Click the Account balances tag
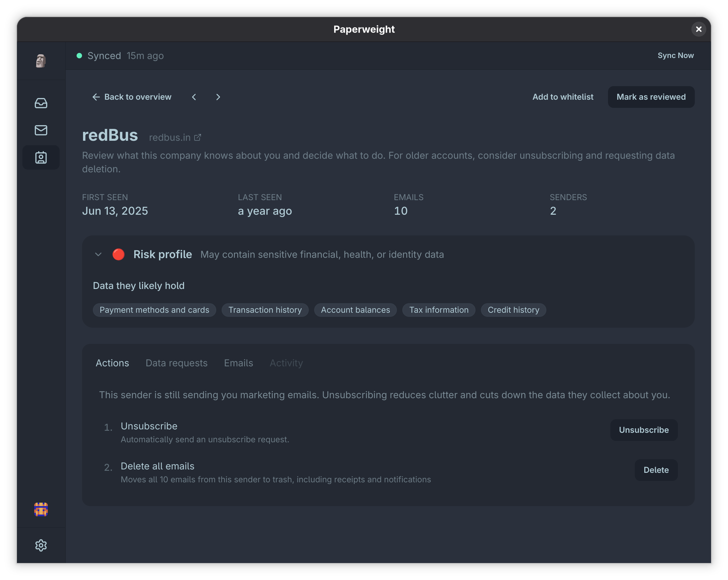728x580 pixels. pyautogui.click(x=356, y=310)
